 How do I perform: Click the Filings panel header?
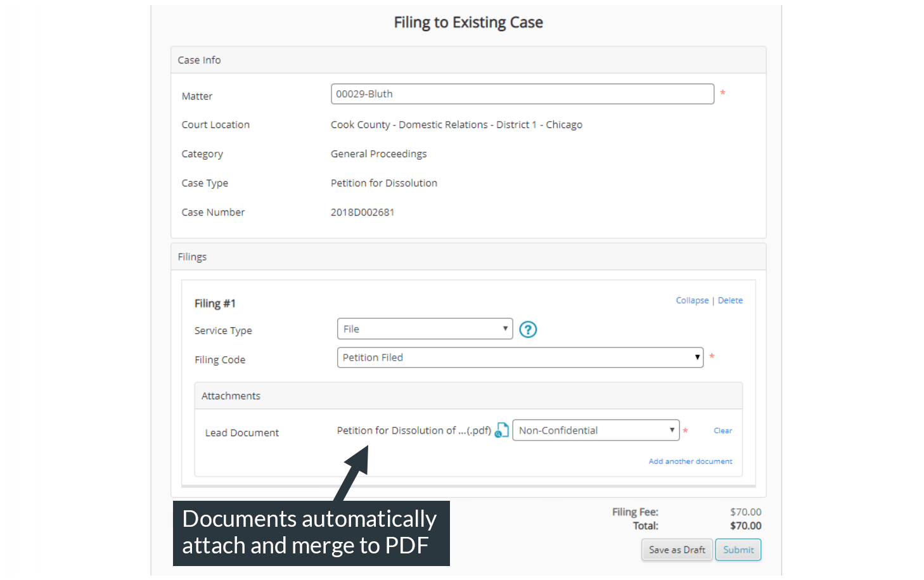click(468, 257)
